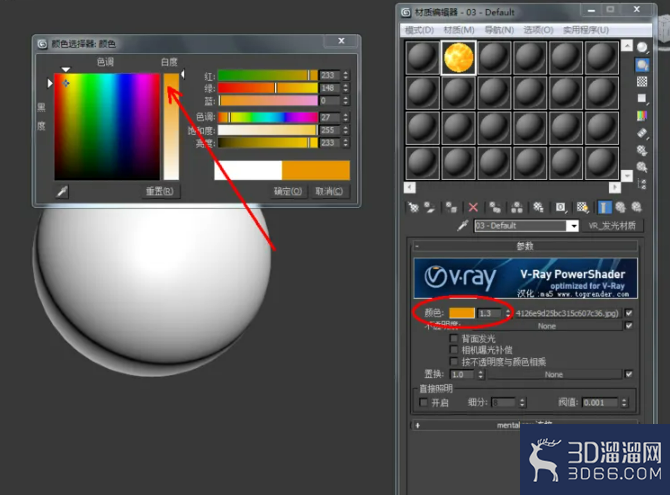Select the active yellow sun material slot
Viewport: 670px width, 495px height.
coord(458,58)
